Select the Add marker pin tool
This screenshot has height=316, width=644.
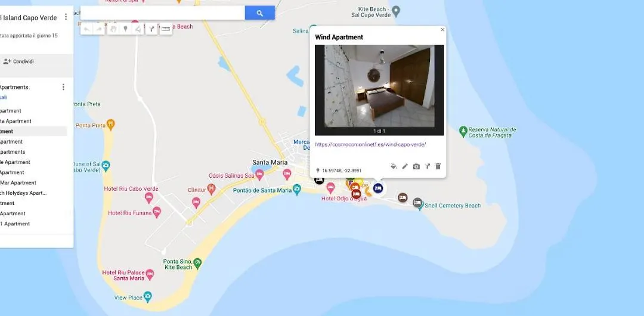126,29
